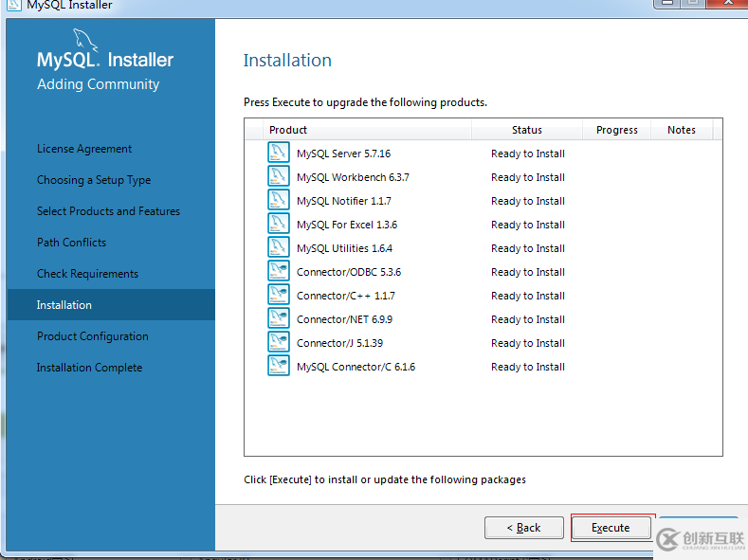Sort by the Status column header
This screenshot has width=748, height=560.
[527, 130]
